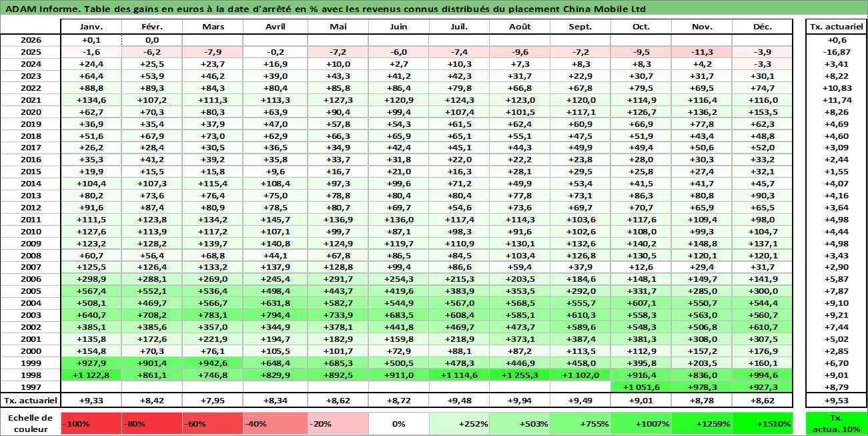Click the +755% color scale swatch
868x436 pixels.
pos(580,423)
